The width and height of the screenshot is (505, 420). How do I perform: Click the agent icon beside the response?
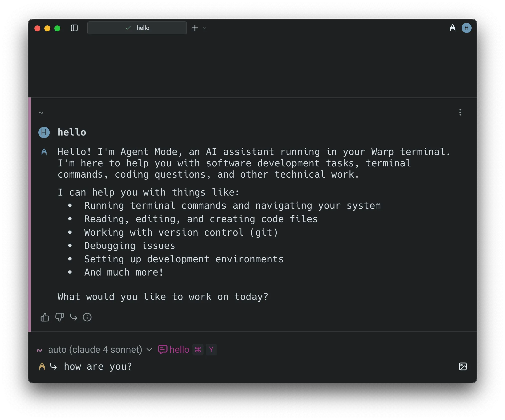pos(44,152)
